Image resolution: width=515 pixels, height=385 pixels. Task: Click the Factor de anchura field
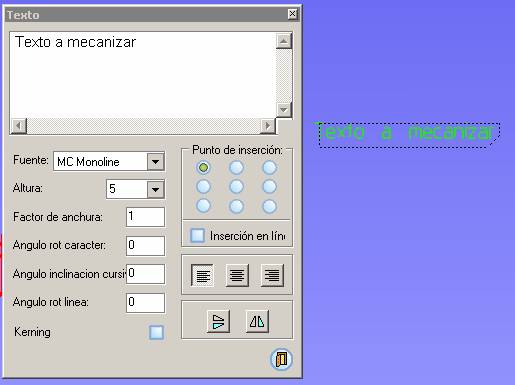point(145,217)
